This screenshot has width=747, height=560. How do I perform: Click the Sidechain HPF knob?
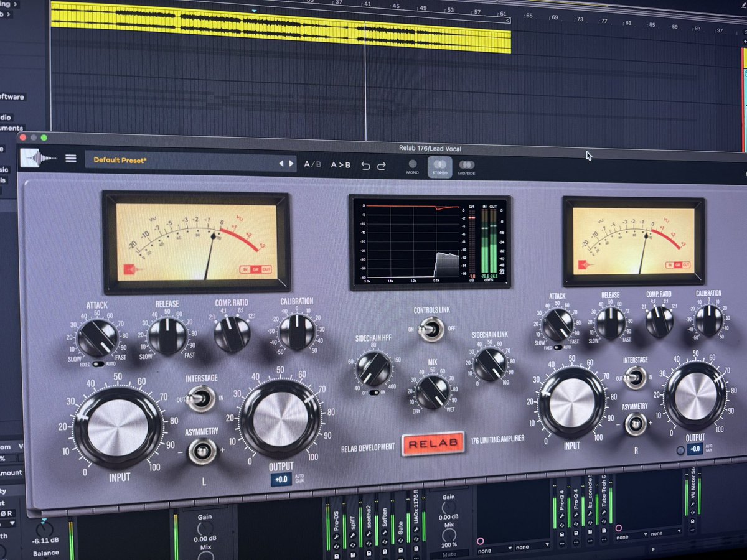[x=375, y=368]
